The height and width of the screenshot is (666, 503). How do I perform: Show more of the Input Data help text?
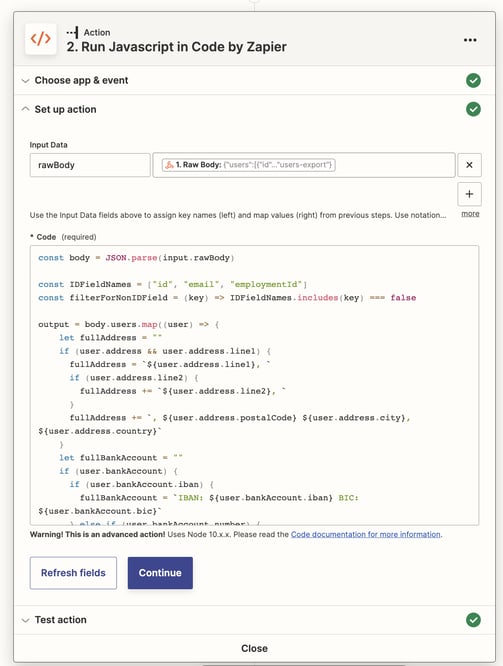(x=470, y=214)
